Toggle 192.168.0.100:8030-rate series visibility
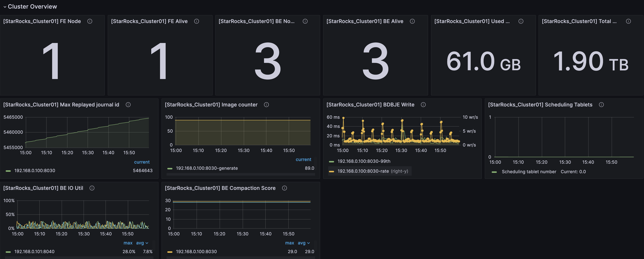Viewport: 644px width, 259px height. 363,171
